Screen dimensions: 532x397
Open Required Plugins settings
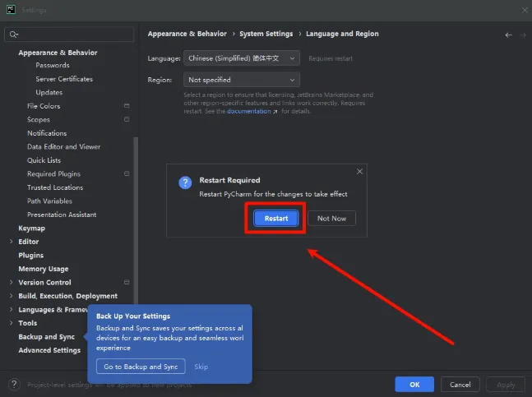(53, 173)
